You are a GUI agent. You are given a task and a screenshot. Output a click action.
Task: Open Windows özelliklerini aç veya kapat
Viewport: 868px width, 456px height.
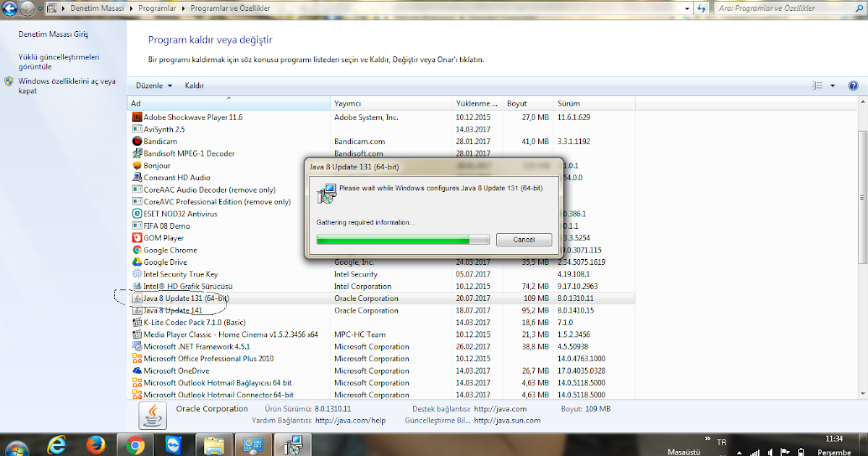click(67, 86)
